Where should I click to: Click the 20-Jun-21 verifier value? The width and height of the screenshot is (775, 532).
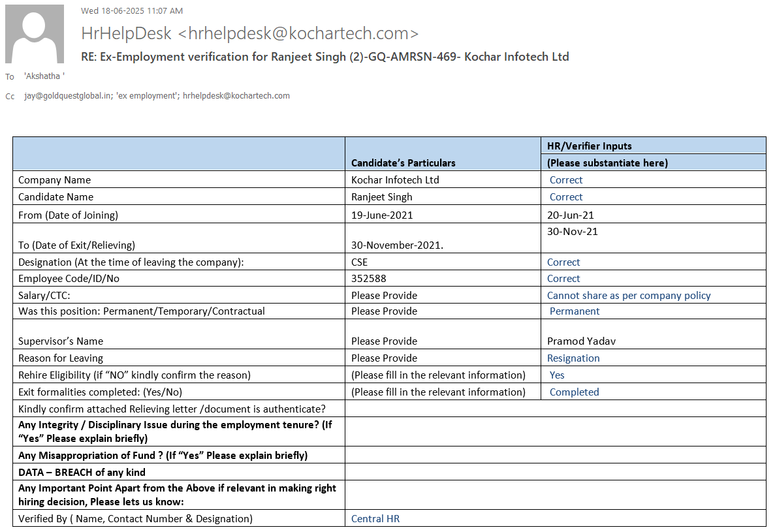571,215
